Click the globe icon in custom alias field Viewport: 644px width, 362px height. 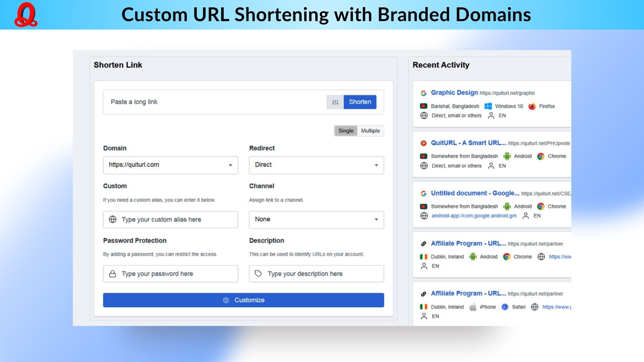[x=113, y=220]
